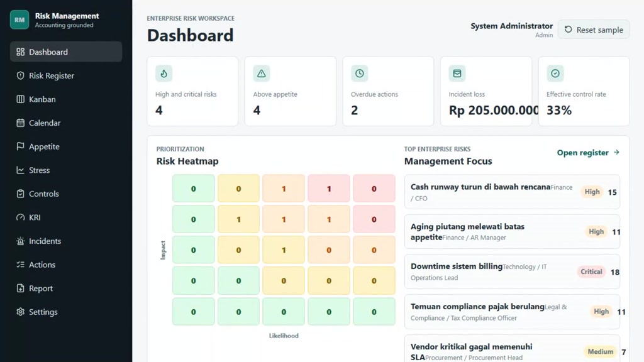Screen dimensions: 644x362
Task: Click the Likelihood axis label
Action: click(284, 336)
